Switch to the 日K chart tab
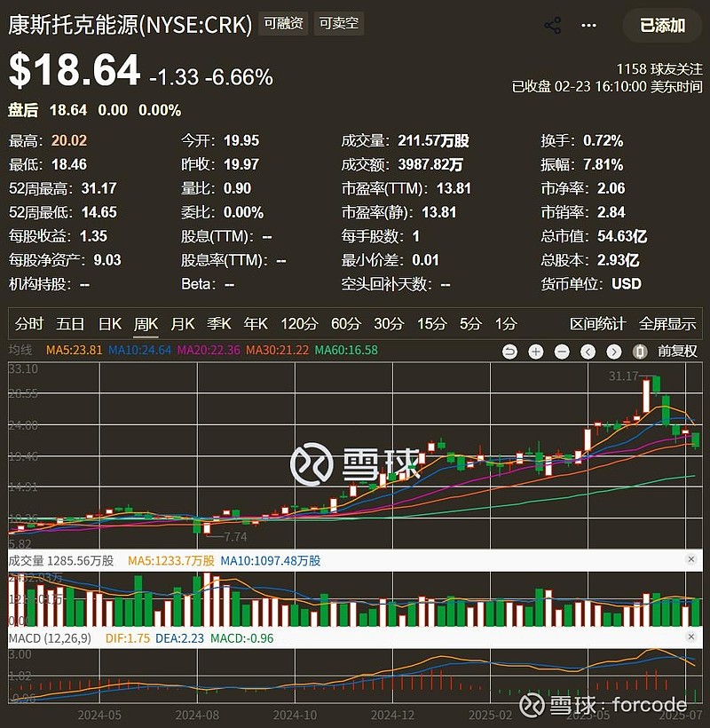 click(110, 324)
